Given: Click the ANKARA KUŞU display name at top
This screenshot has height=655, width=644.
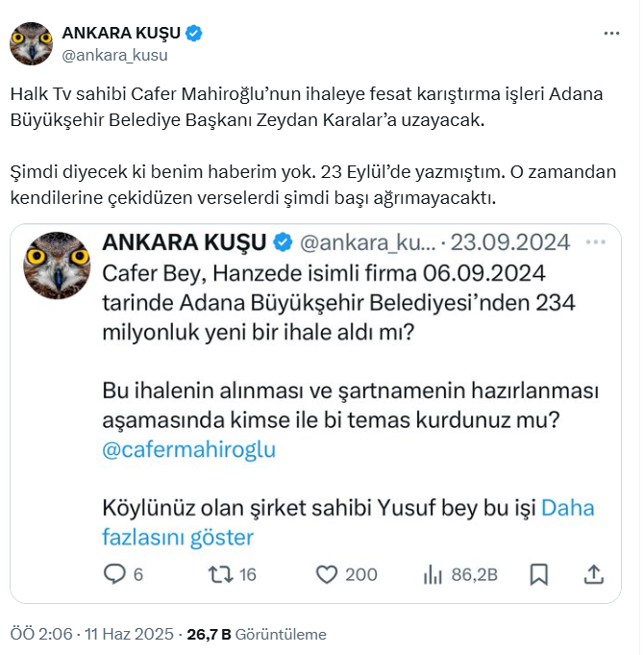Looking at the screenshot, I should click(x=121, y=33).
